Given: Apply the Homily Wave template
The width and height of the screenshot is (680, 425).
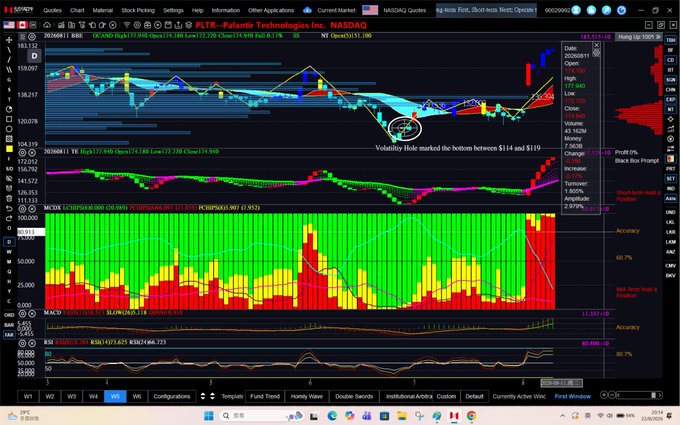Looking at the screenshot, I should [x=307, y=396].
